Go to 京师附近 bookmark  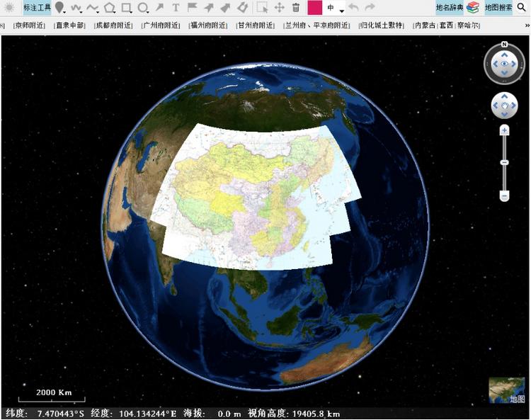click(x=30, y=25)
